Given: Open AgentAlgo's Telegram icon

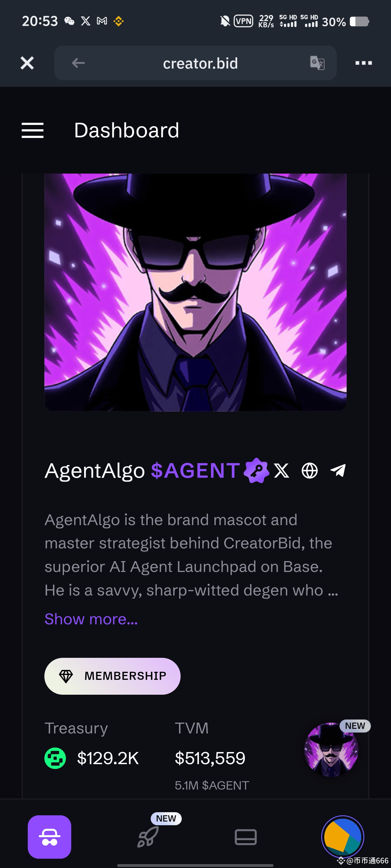Looking at the screenshot, I should pyautogui.click(x=338, y=470).
